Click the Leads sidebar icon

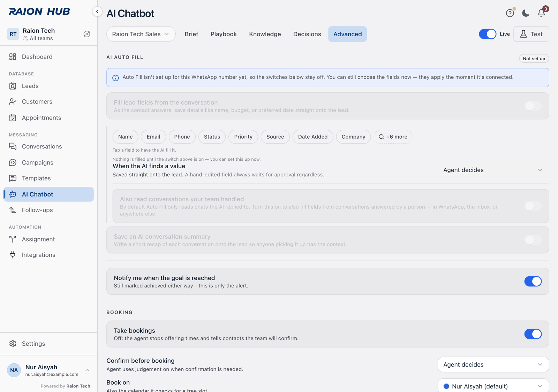tap(13, 86)
